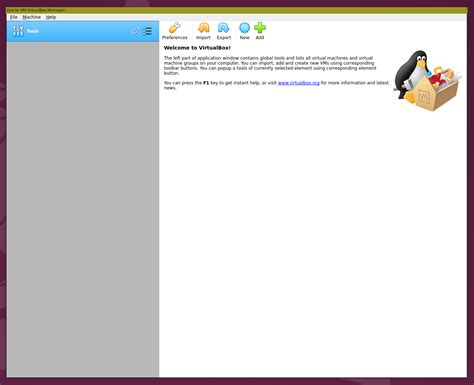The height and width of the screenshot is (385, 474).
Task: Open the Machine menu
Action: [32, 17]
